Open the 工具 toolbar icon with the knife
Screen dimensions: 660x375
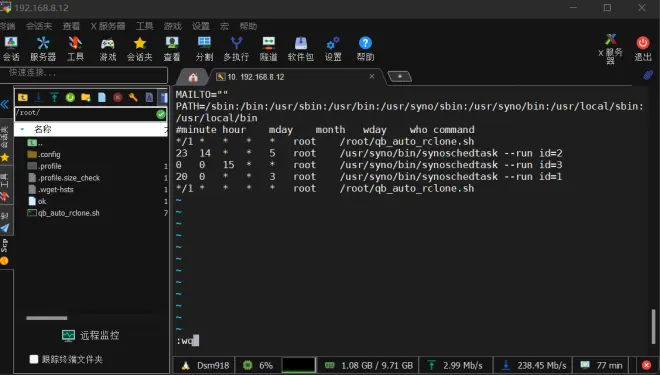click(x=75, y=49)
